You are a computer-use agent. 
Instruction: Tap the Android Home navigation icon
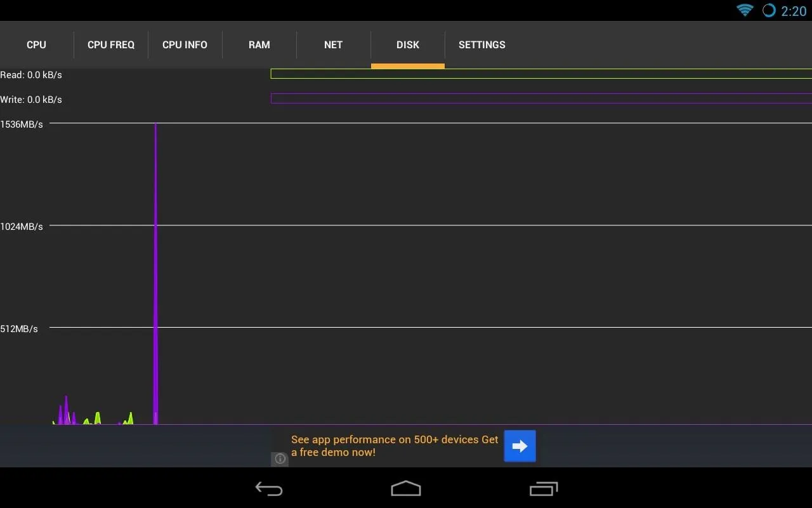coord(406,488)
